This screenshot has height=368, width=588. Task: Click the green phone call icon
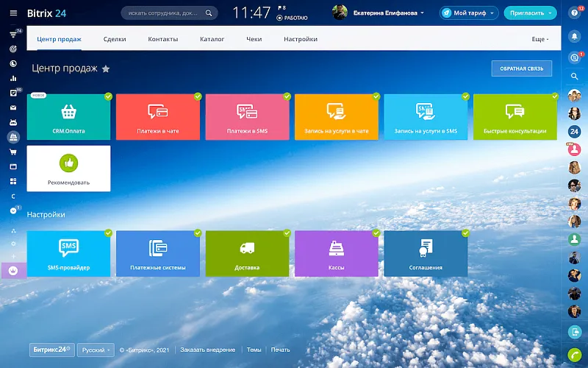575,353
